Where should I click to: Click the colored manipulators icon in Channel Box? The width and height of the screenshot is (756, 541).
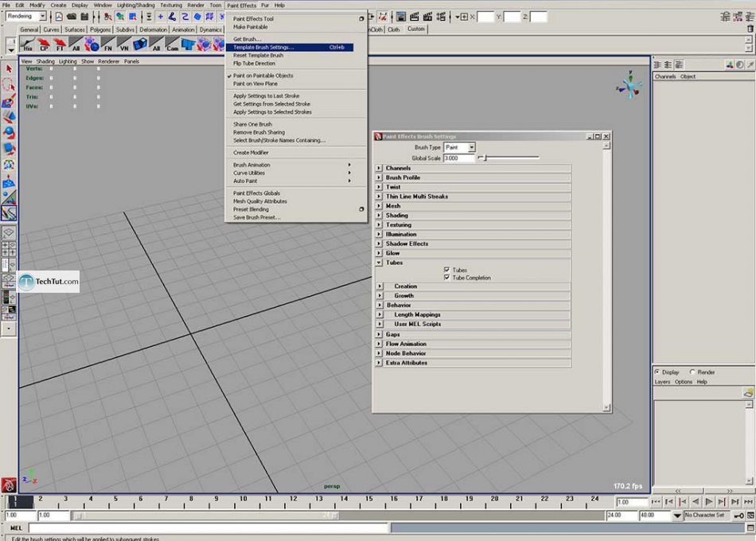pos(730,65)
